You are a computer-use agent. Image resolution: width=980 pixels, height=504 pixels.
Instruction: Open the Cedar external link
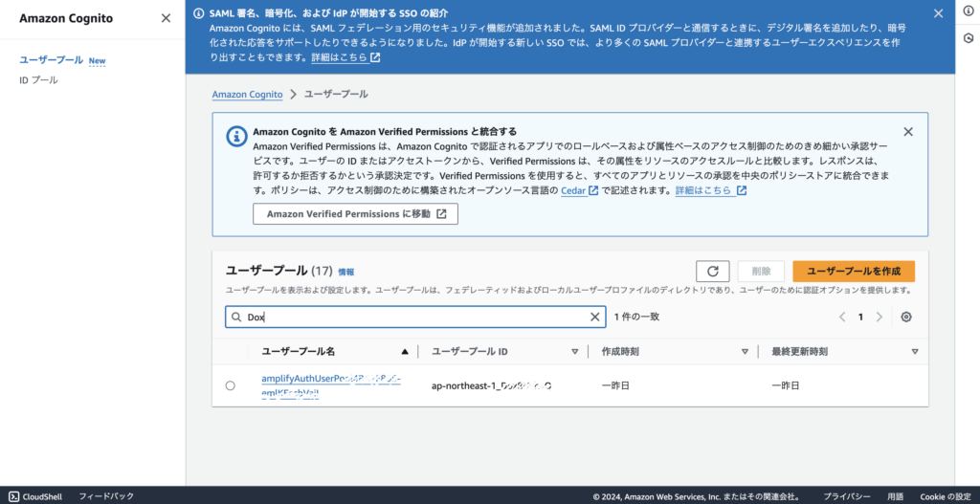click(x=579, y=190)
